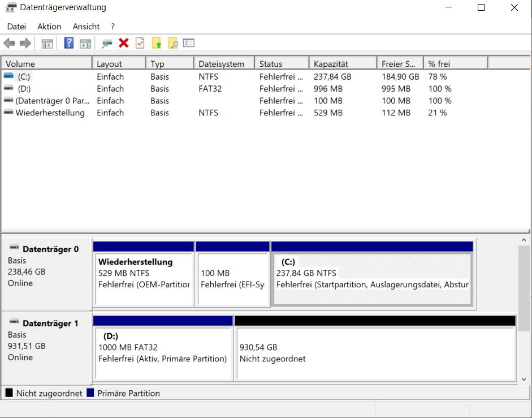Click the Datenträgerverwaltung title bar app icon
This screenshot has height=418, width=532.
coord(11,7)
